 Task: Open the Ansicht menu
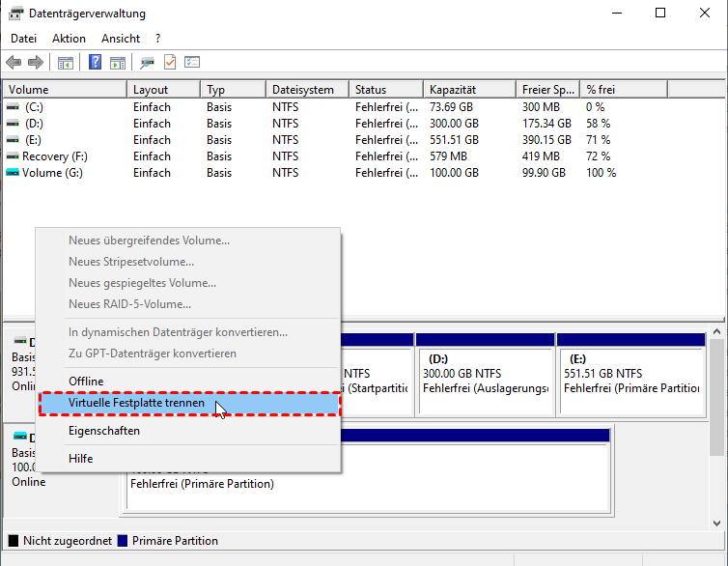pyautogui.click(x=121, y=39)
